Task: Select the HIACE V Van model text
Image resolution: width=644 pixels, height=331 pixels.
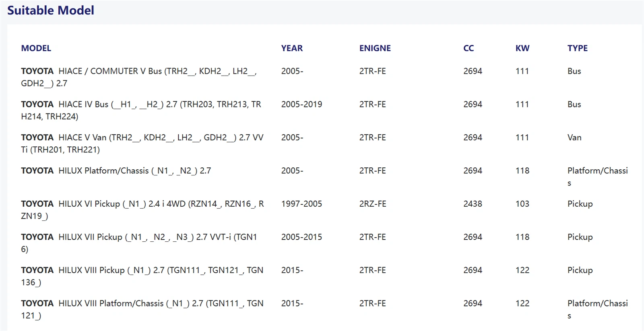Action: (x=142, y=144)
